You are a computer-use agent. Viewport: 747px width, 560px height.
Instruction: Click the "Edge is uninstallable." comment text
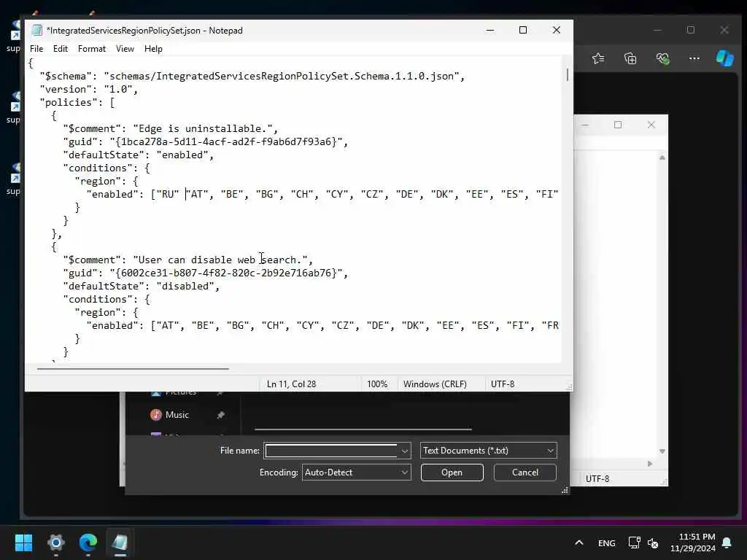point(203,128)
